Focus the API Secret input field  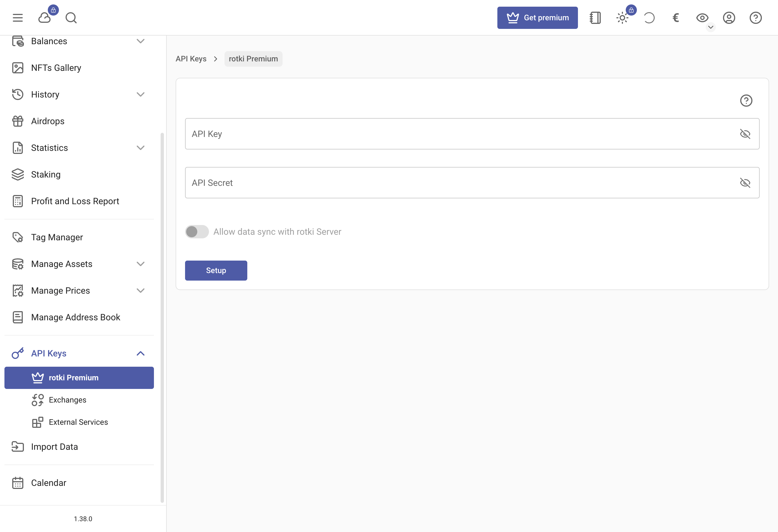[472, 183]
